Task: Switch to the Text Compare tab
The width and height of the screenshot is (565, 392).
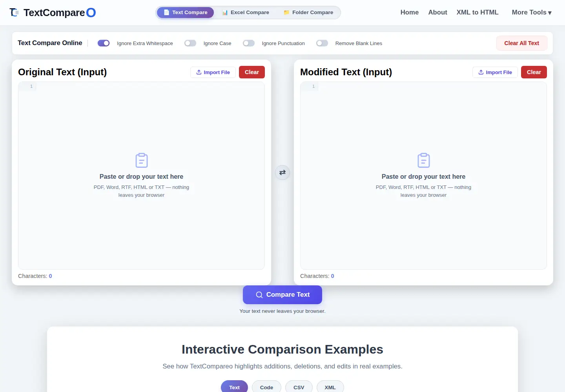Action: (x=185, y=13)
